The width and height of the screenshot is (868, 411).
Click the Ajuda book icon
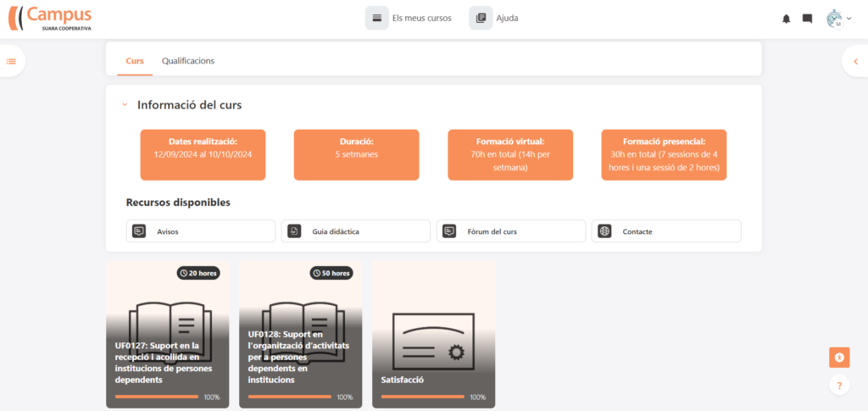[x=481, y=19]
